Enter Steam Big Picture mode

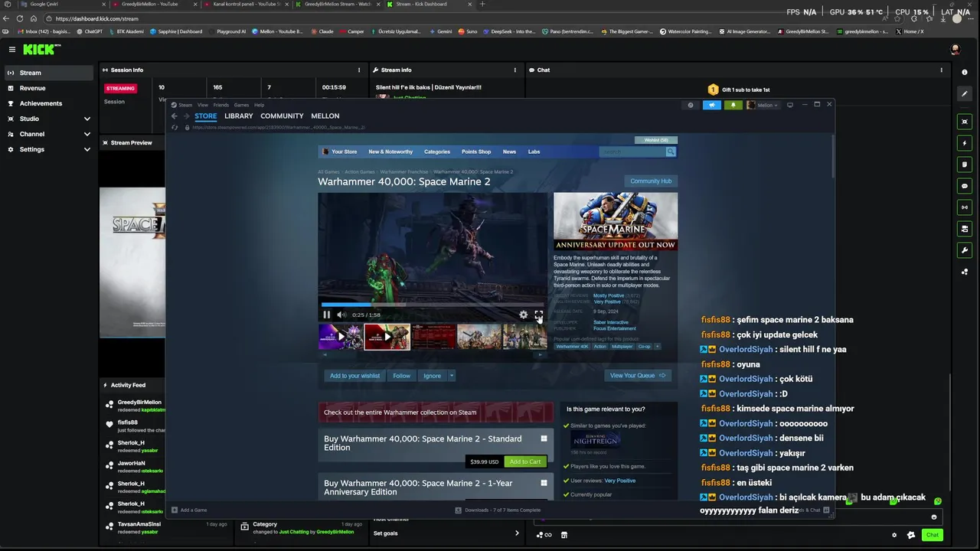pos(790,105)
